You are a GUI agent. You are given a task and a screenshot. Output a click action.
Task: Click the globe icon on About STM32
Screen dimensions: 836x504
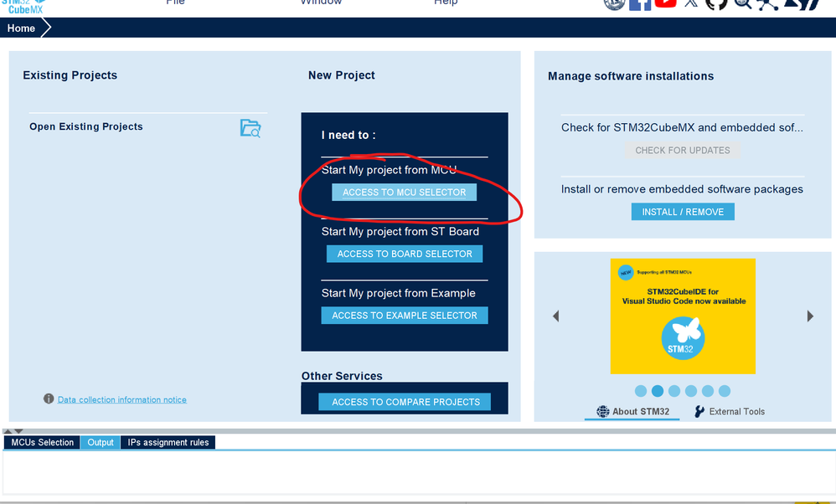602,411
